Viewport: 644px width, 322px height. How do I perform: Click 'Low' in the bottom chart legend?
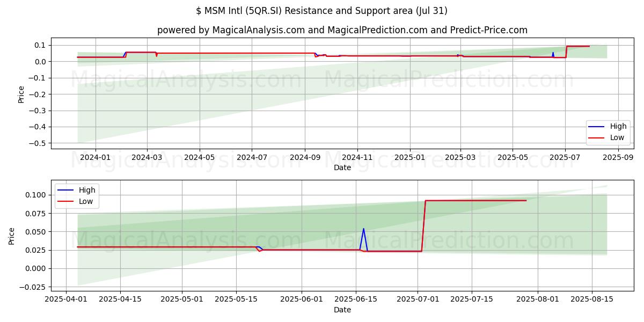tap(86, 201)
